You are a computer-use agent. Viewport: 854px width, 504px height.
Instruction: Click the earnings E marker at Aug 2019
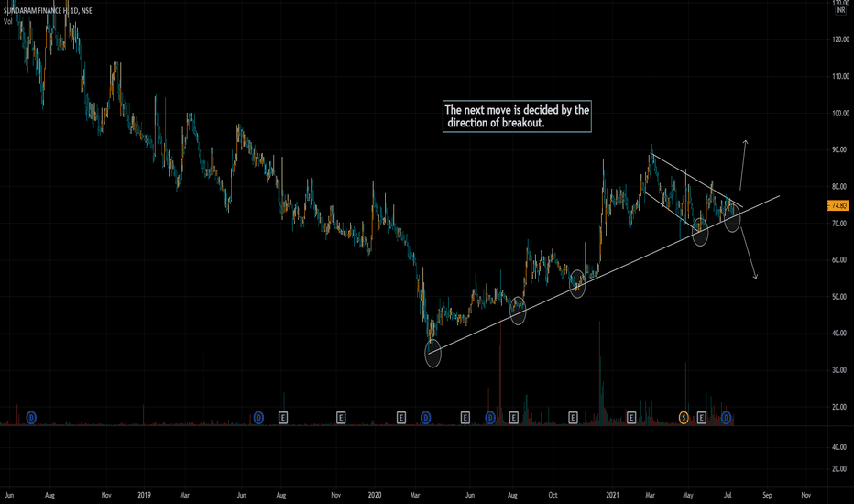283,418
